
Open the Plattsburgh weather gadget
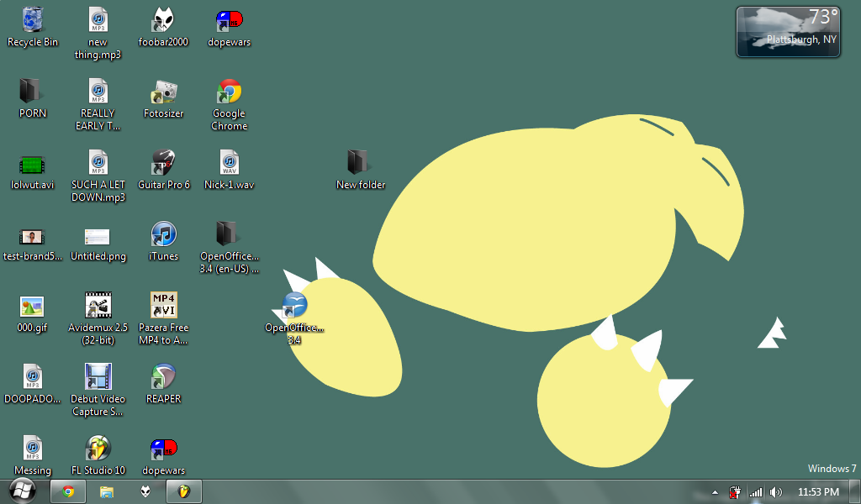(x=788, y=32)
